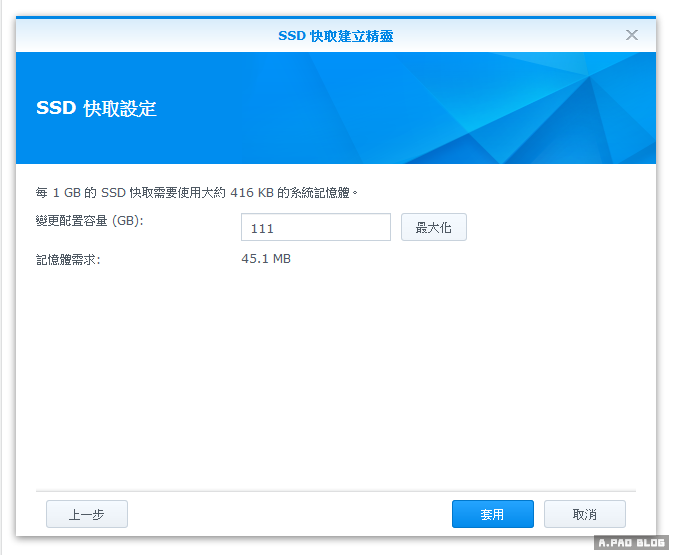Click the 變更配置容量 input field
This screenshot has height=555, width=674.
(x=315, y=228)
